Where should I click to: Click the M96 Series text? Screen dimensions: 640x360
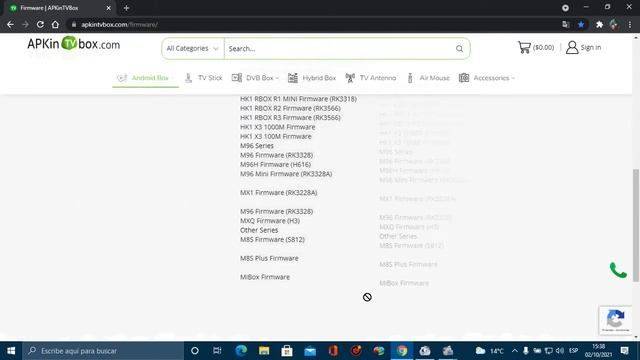257,146
